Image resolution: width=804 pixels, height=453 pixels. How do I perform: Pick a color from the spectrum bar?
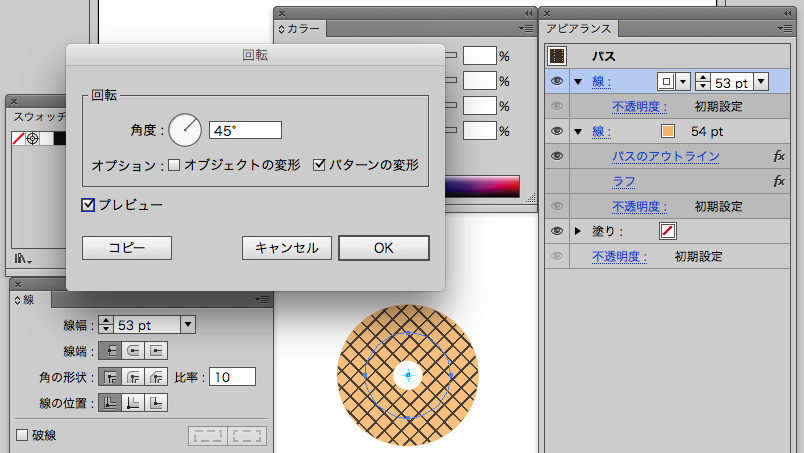[x=482, y=186]
